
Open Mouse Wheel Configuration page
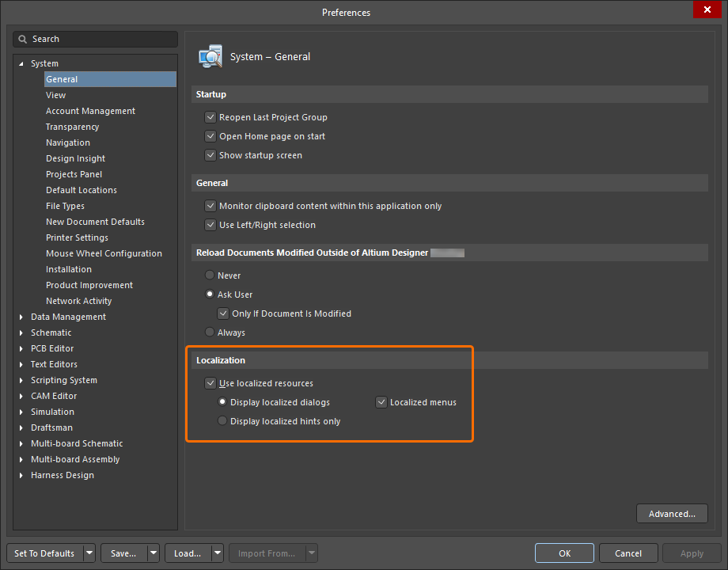point(104,253)
